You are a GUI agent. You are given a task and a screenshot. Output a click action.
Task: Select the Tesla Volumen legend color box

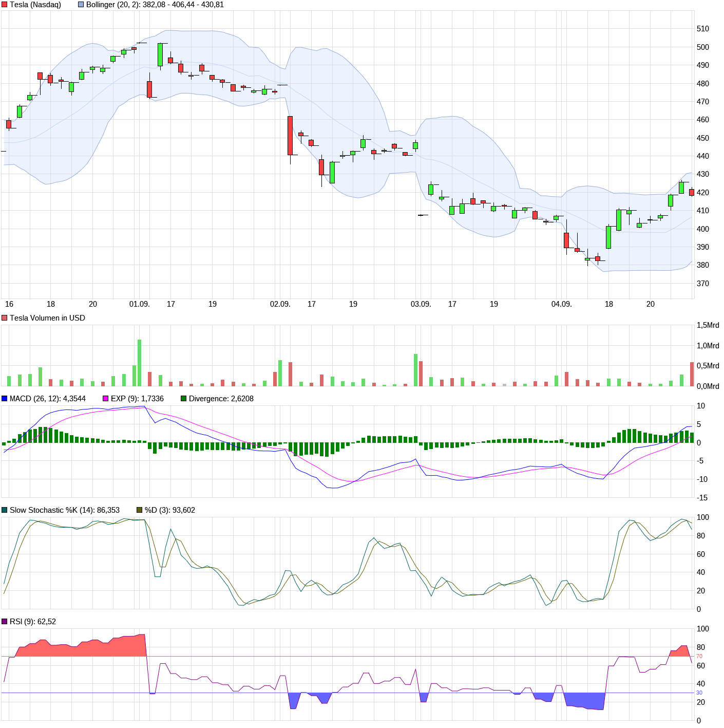(5, 318)
